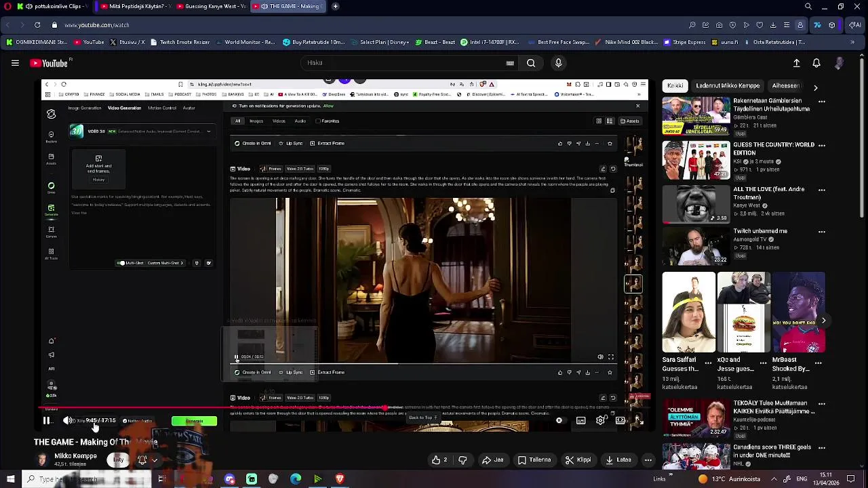This screenshot has width=868, height=488.
Task: Reload the page with browser refresh
Action: (37, 25)
